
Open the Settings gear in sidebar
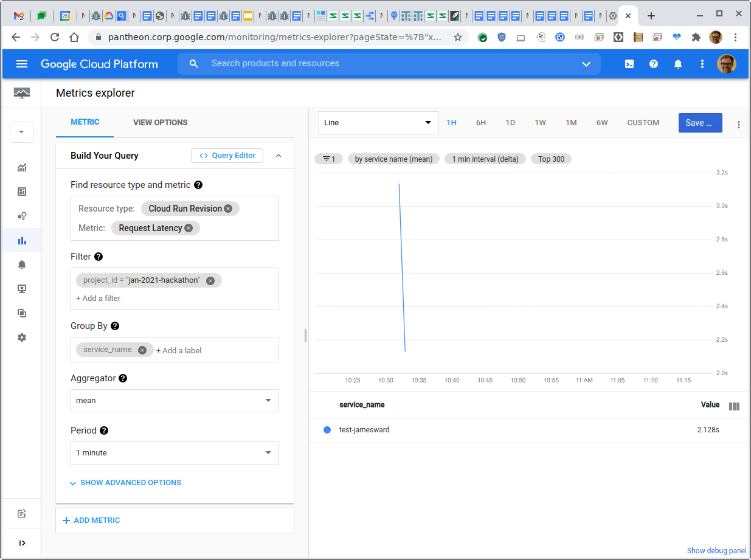point(22,337)
